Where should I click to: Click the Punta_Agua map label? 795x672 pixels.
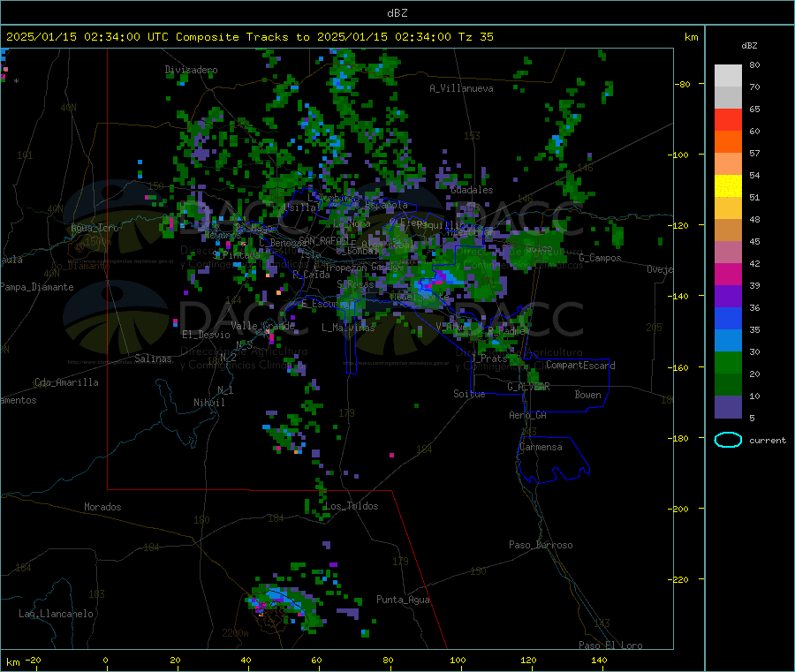point(403,600)
